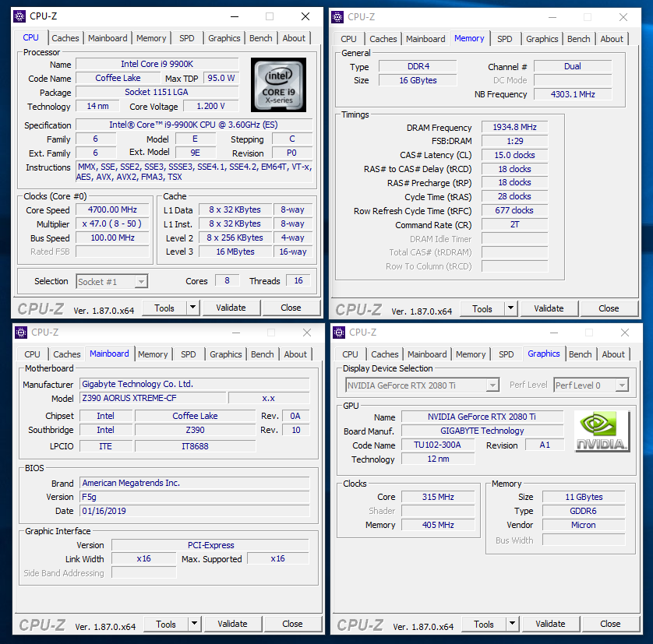Screen dimensions: 653x644
Task: Click the Intel Core i9 X-series logo
Action: point(279,85)
